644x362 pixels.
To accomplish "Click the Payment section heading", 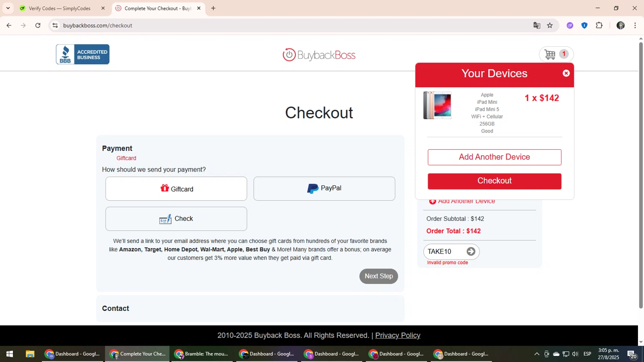I will click(117, 148).
